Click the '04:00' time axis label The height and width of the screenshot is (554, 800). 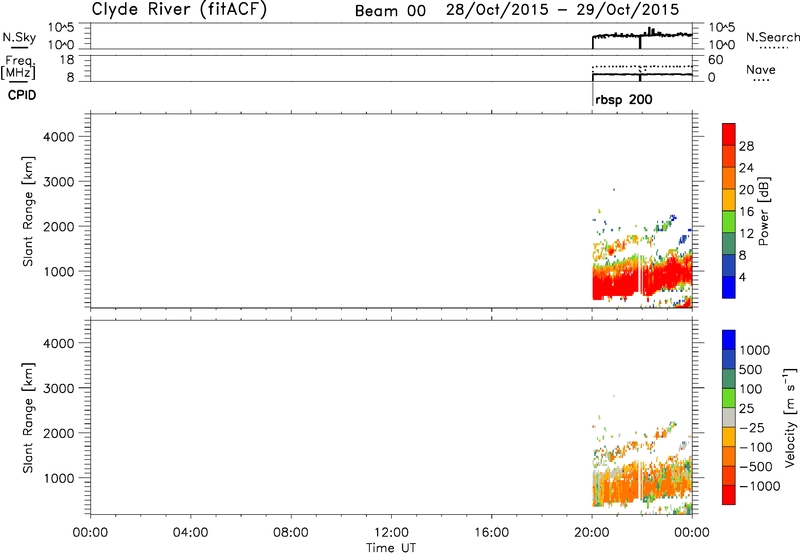191,533
